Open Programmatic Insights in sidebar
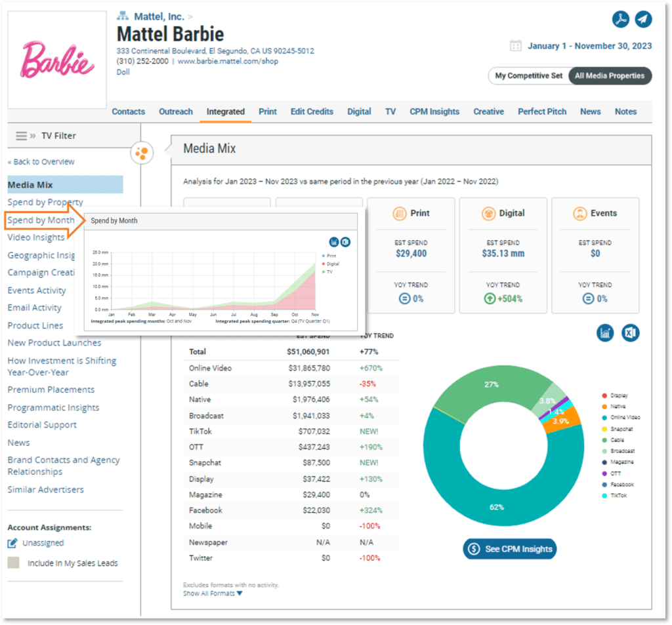 pos(54,407)
